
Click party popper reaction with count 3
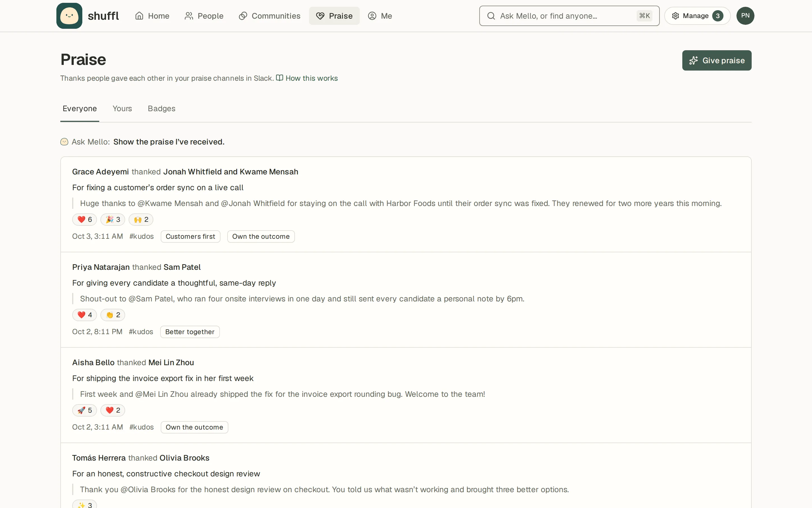pos(113,219)
